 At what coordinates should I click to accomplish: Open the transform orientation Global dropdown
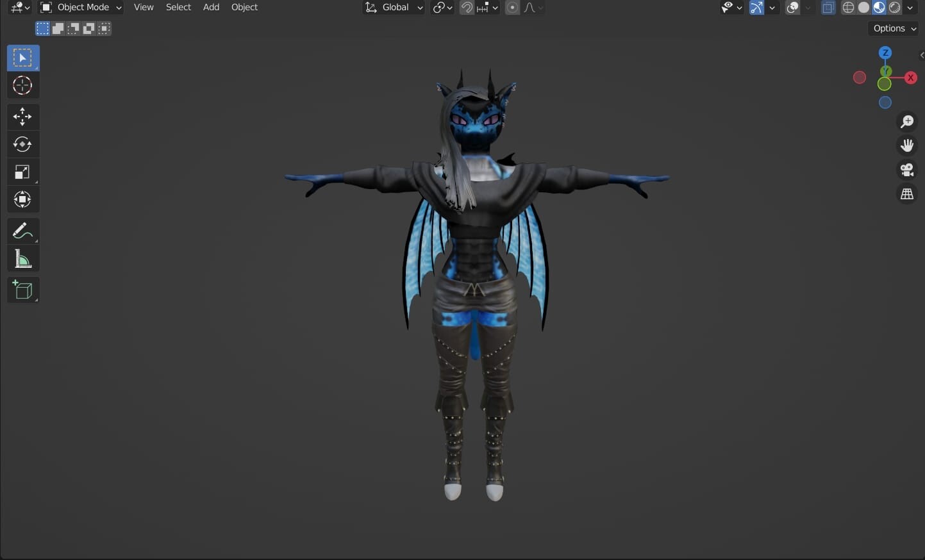(x=393, y=7)
